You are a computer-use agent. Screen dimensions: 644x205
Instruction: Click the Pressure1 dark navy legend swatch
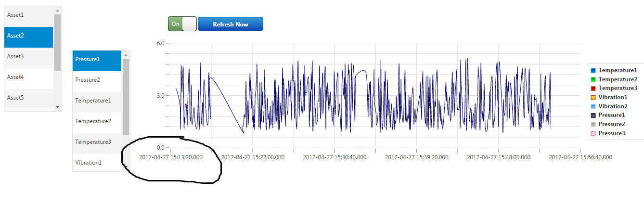593,115
